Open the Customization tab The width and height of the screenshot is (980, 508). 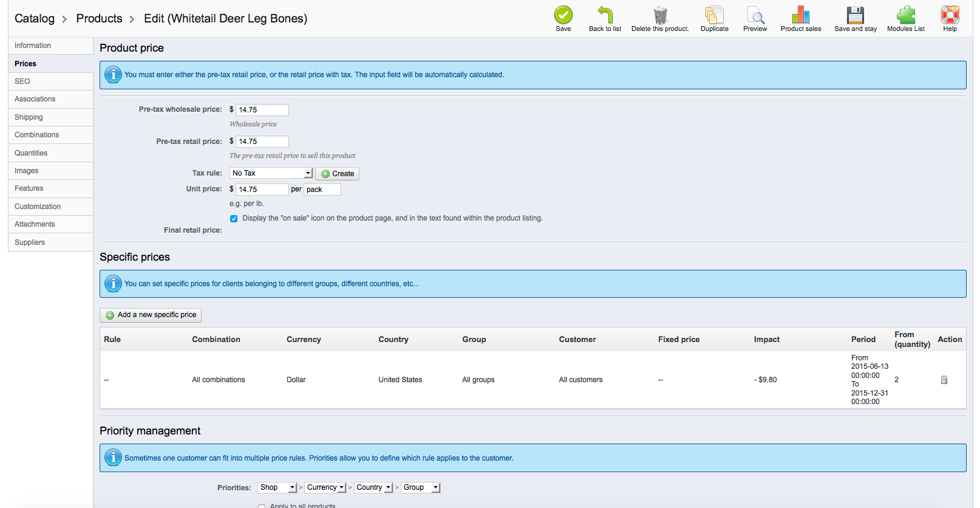pos(50,207)
